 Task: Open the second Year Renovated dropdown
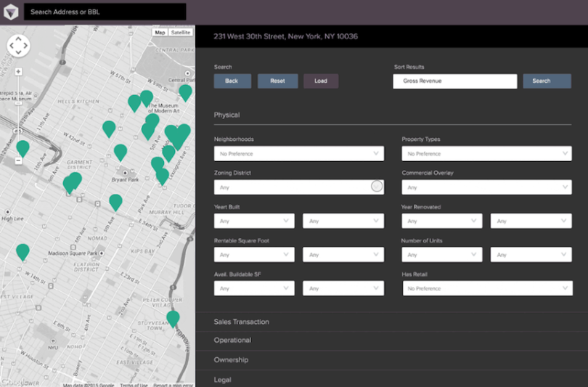(531, 221)
